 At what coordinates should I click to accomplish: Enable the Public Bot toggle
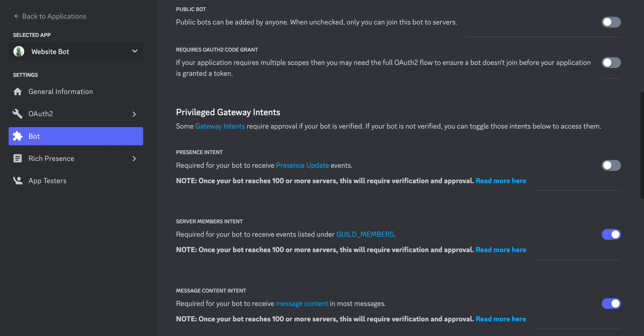tap(611, 22)
